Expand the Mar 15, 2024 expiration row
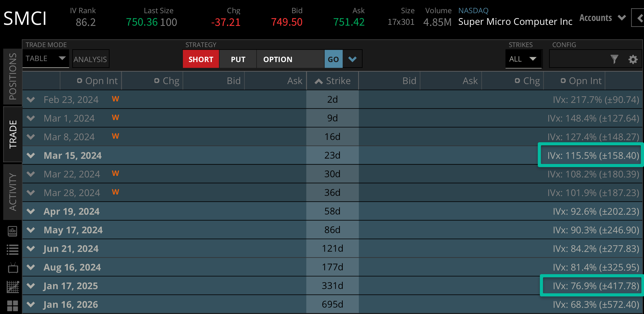Screen dimensions: 644x314 coord(31,155)
